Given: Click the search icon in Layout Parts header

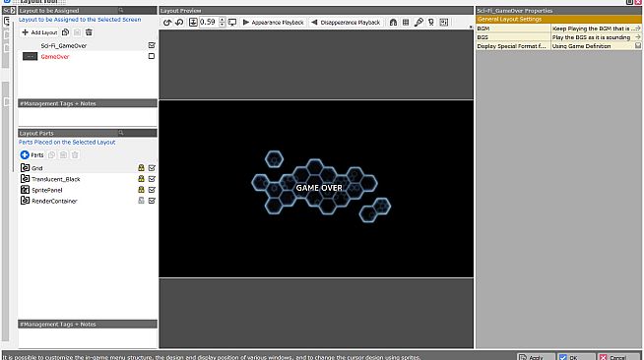Looking at the screenshot, I should 121,133.
